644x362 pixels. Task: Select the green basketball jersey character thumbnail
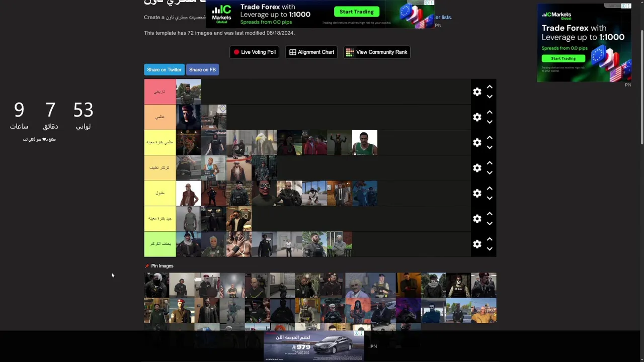click(x=365, y=142)
